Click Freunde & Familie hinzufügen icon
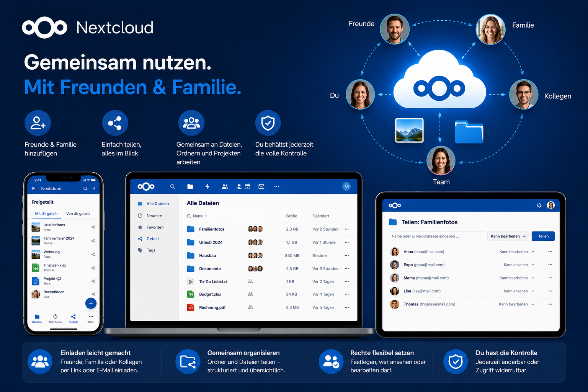This screenshot has width=588, height=392. coord(38,123)
